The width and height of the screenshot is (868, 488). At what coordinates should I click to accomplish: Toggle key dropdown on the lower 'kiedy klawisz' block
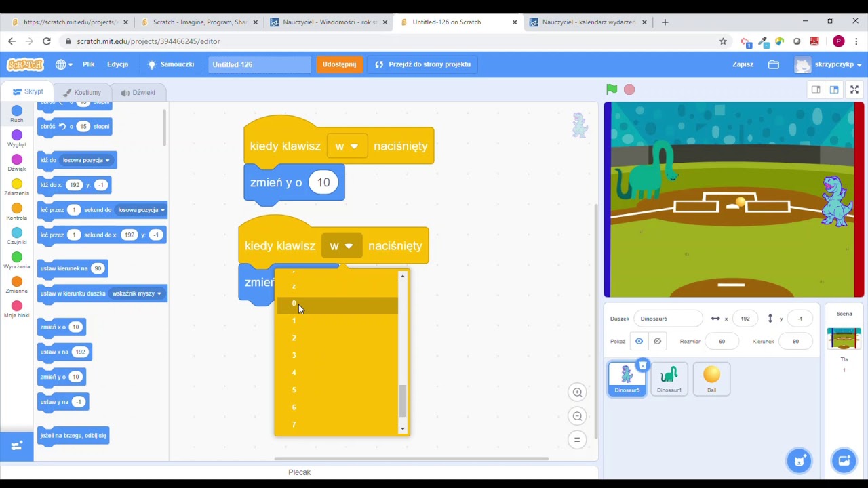click(x=341, y=246)
